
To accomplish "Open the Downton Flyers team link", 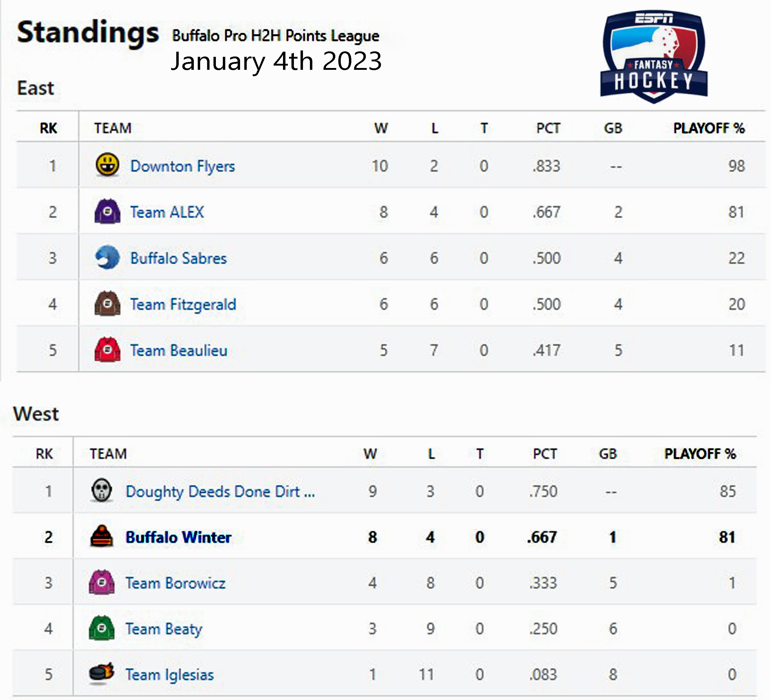I will click(182, 166).
